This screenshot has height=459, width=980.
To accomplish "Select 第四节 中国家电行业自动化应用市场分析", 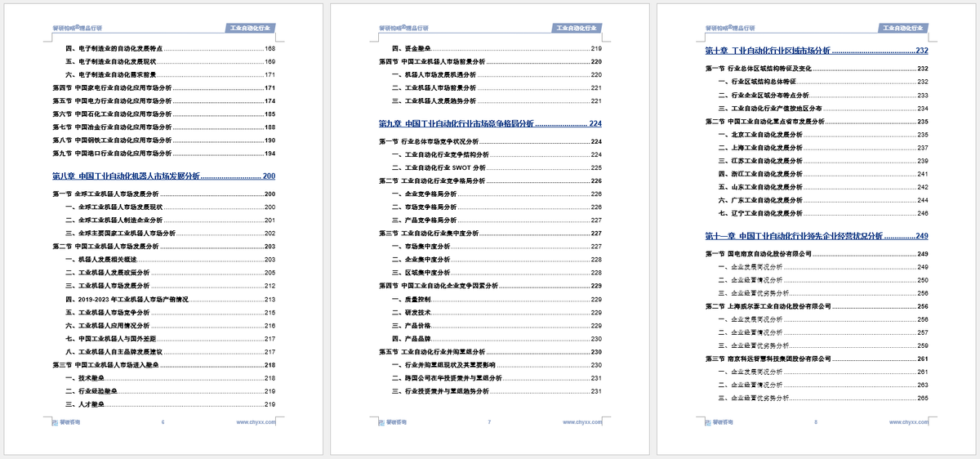I will coord(163,88).
